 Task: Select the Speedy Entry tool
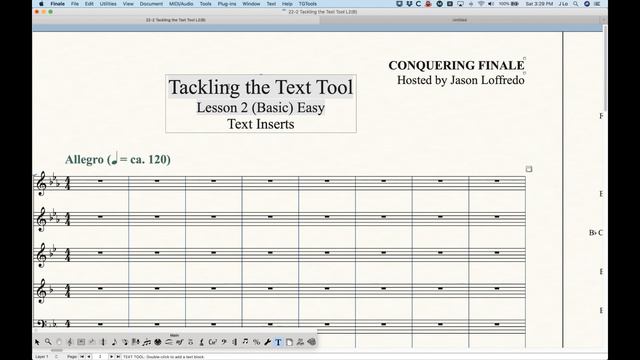tap(126, 342)
